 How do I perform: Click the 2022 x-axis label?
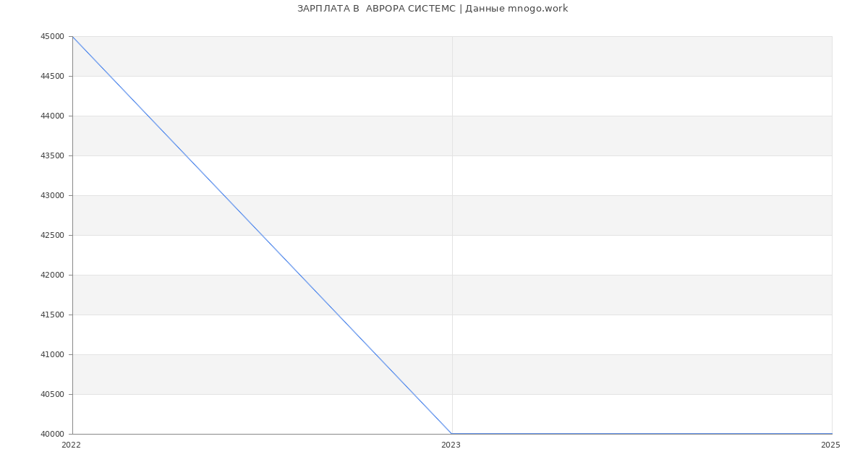coord(71,445)
